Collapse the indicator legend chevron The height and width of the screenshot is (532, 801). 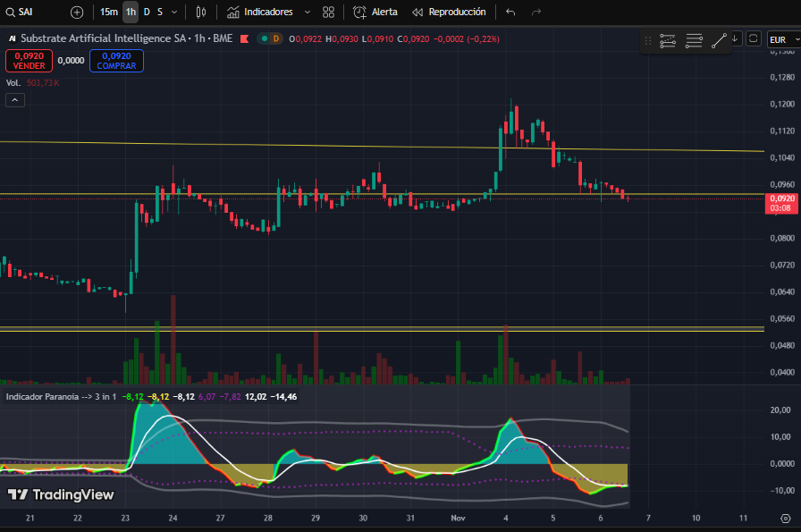[x=14, y=101]
